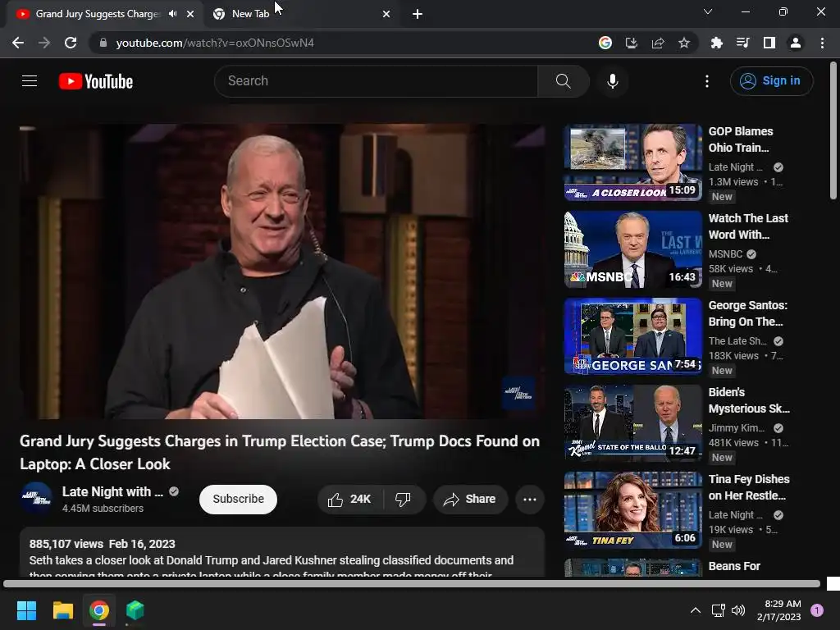840x630 pixels.
Task: Reload the page
Action: click(71, 43)
